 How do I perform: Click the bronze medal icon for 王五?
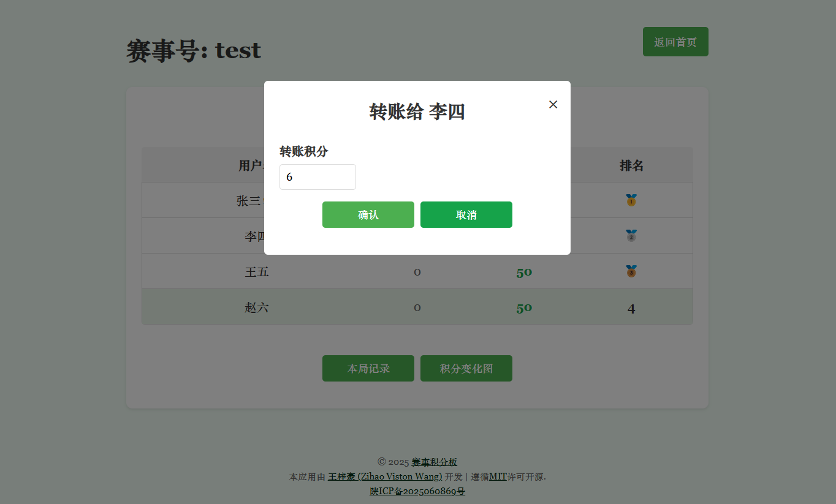tap(631, 271)
